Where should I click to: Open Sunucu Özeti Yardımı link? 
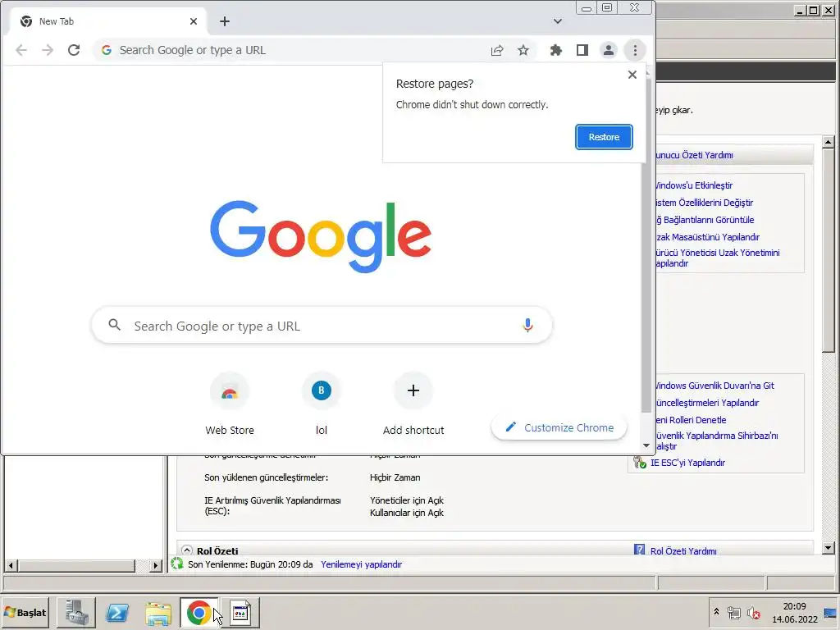(x=694, y=155)
